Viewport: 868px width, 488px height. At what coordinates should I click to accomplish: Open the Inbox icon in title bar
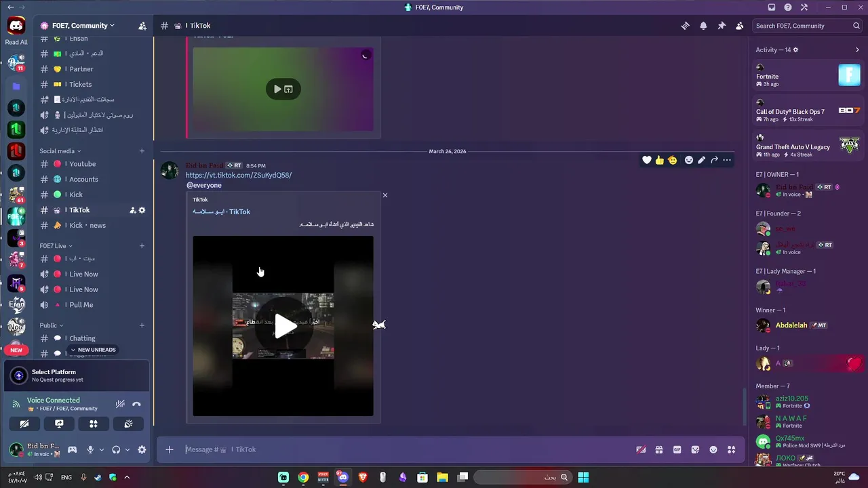point(772,7)
